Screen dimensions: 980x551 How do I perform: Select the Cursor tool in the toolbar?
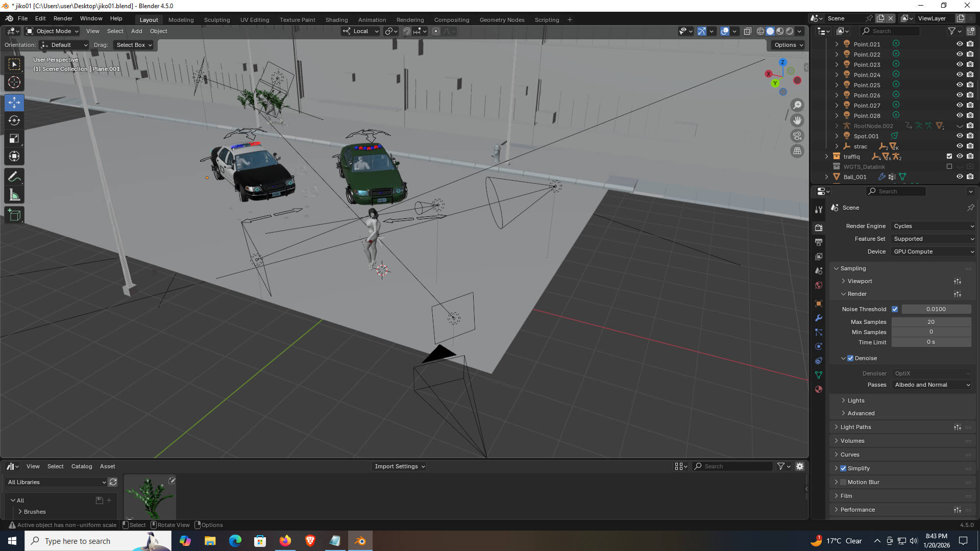click(14, 82)
